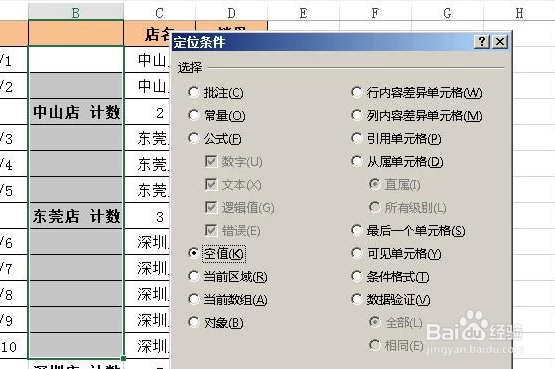This screenshot has width=555, height=369.
Task: Close the 定位条件 dialog
Action: point(500,42)
